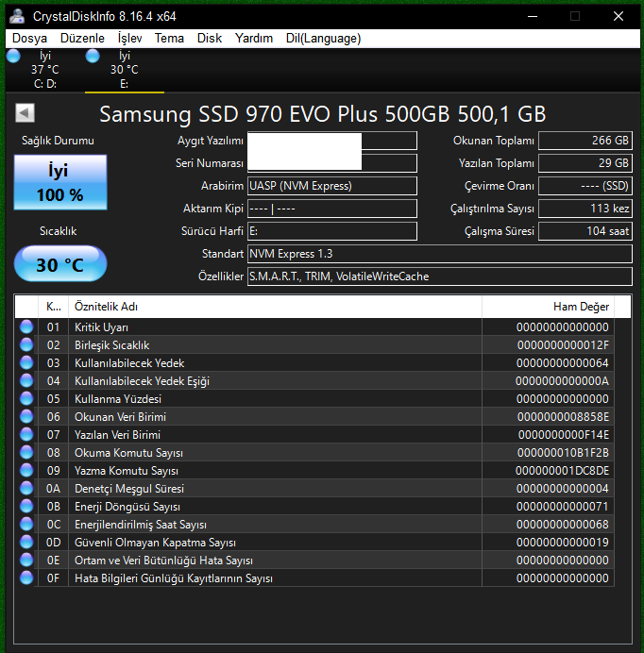Click the İyi 100 % health status button
Image resolution: width=644 pixels, height=653 pixels.
point(60,182)
